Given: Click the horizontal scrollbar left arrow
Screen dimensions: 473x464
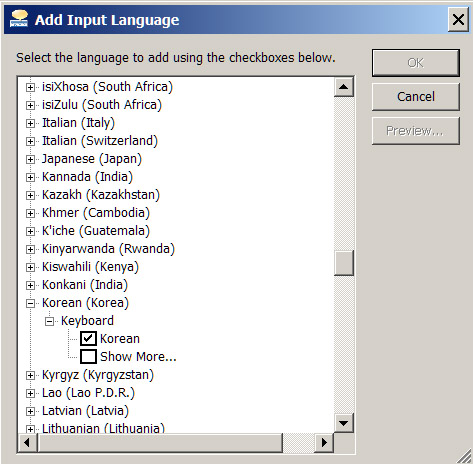Looking at the screenshot, I should tap(27, 443).
